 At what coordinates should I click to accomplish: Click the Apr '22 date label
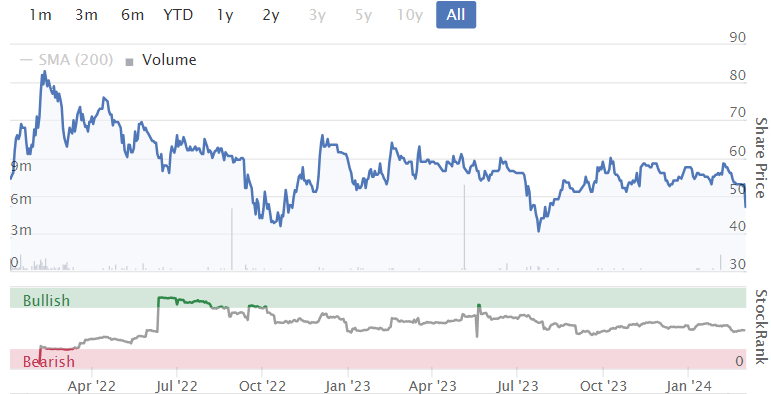click(x=91, y=386)
